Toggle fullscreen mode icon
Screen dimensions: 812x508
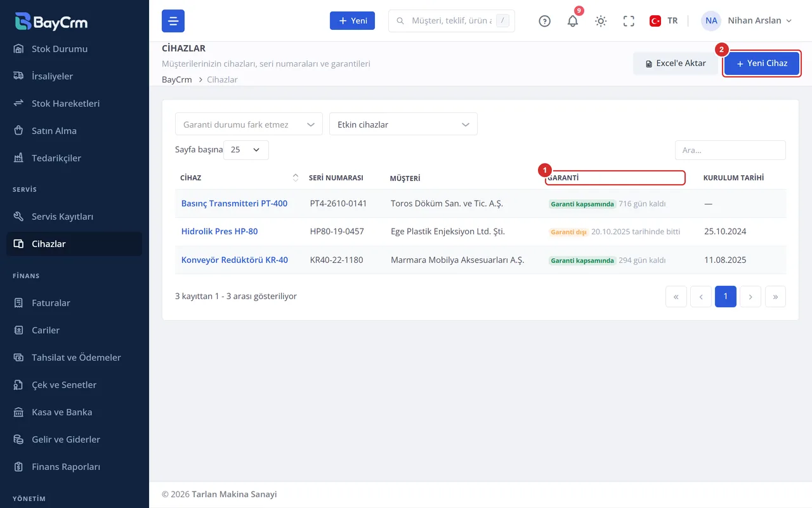tap(629, 21)
